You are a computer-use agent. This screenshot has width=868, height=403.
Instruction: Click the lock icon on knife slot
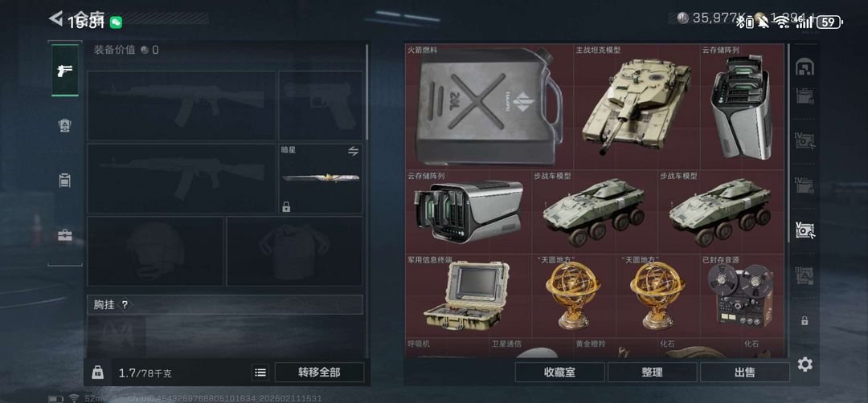(286, 207)
